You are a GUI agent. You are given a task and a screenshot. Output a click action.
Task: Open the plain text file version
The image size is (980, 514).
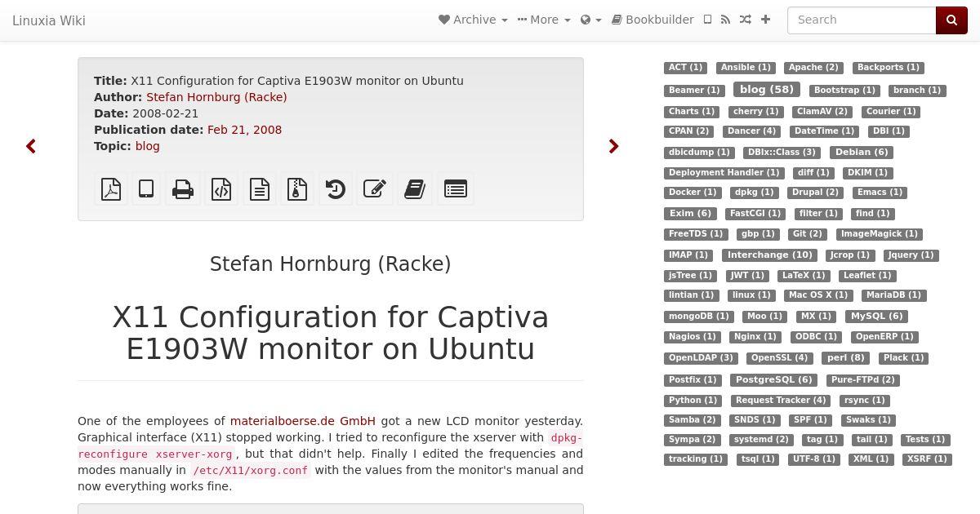pos(260,189)
